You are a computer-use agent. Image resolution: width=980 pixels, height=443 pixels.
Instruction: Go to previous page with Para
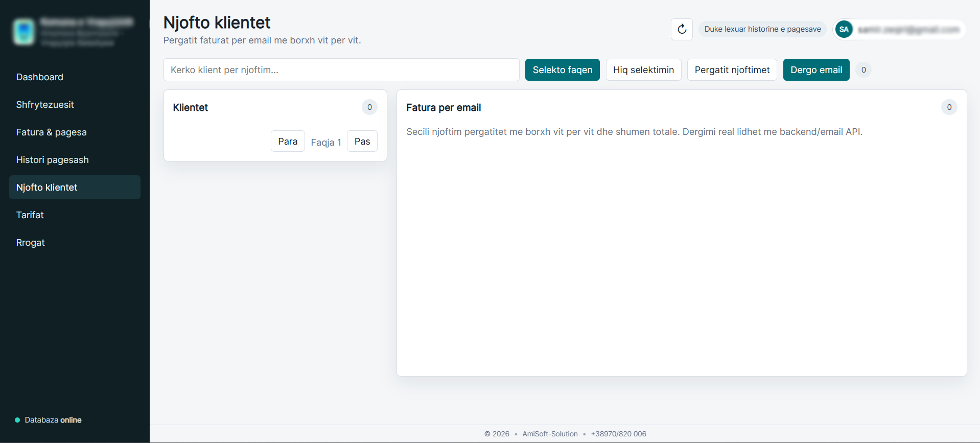pos(288,142)
